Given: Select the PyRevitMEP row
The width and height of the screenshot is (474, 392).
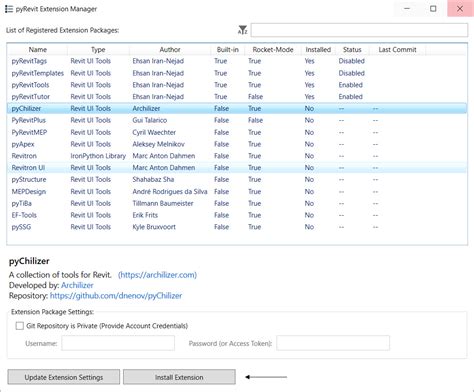Looking at the screenshot, I should click(x=237, y=132).
